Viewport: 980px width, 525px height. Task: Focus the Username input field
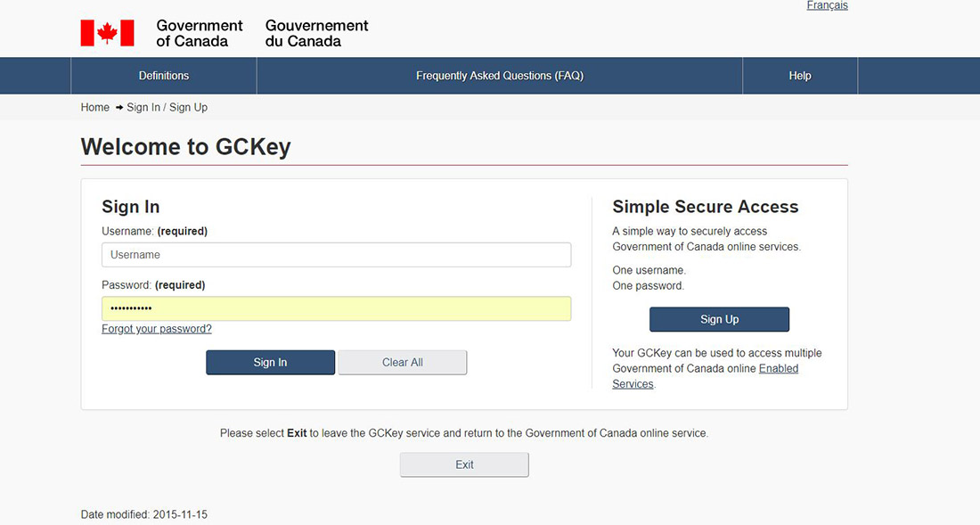click(336, 255)
